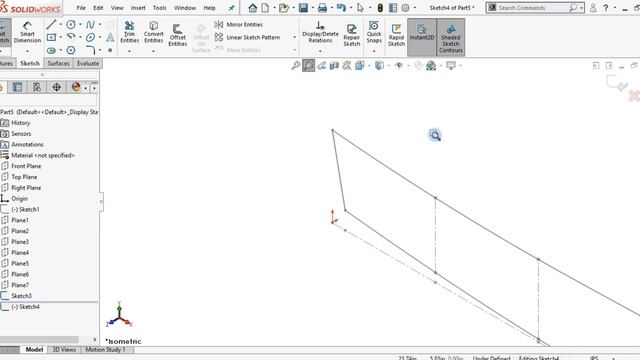Open ConfigurationManager tab
The image size is (640, 360).
coord(37,87)
